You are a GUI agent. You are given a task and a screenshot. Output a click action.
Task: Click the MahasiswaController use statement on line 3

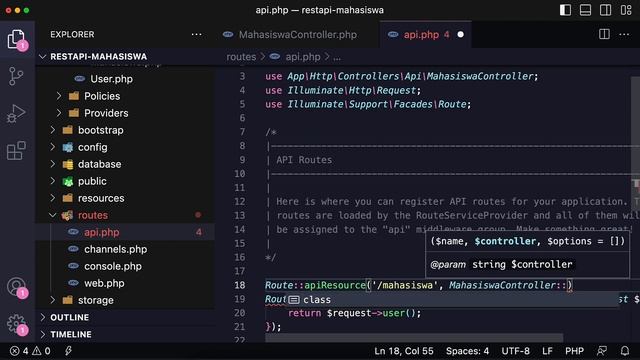pos(402,76)
